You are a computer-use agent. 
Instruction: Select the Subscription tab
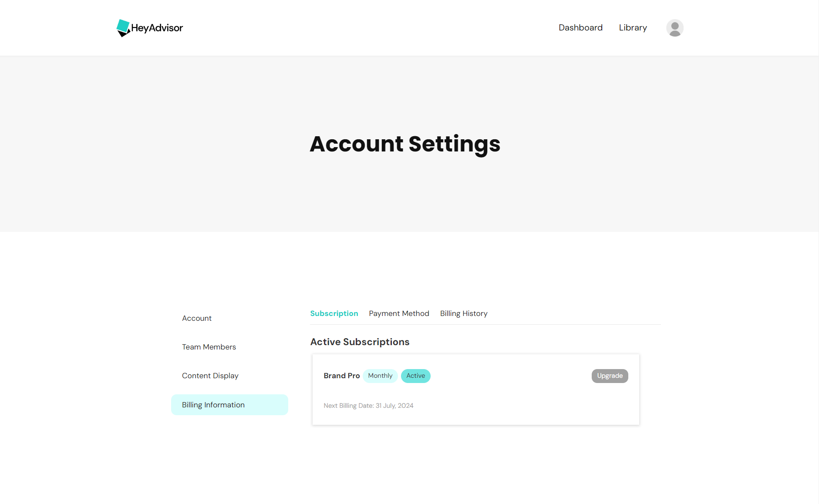[x=334, y=313]
